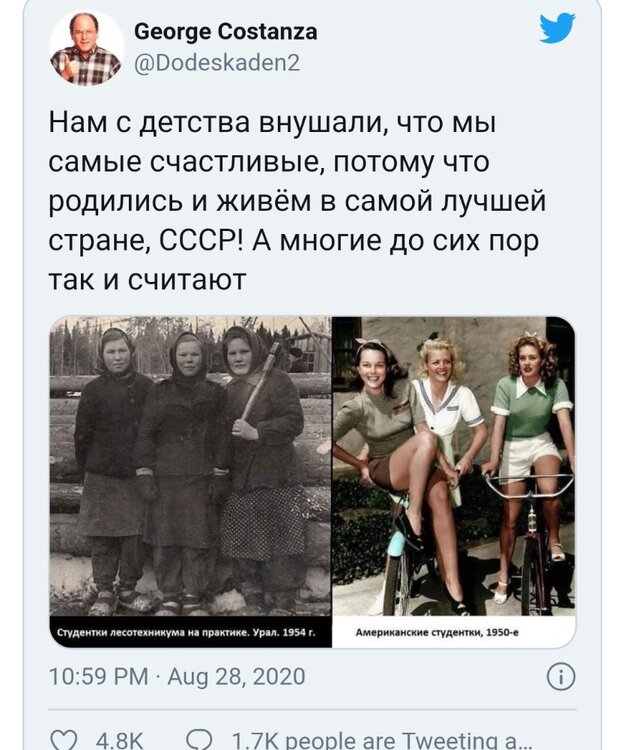Like the tweet with heart icon
The width and height of the screenshot is (624, 750).
[x=64, y=740]
